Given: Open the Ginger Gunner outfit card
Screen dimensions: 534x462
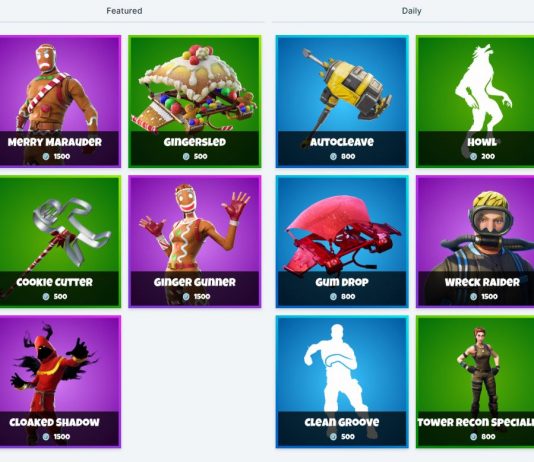Looking at the screenshot, I should click(195, 242).
